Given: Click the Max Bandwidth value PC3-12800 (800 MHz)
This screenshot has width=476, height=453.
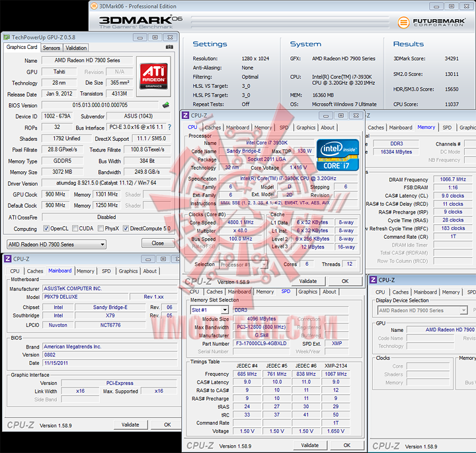Looking at the screenshot, I should (261, 327).
